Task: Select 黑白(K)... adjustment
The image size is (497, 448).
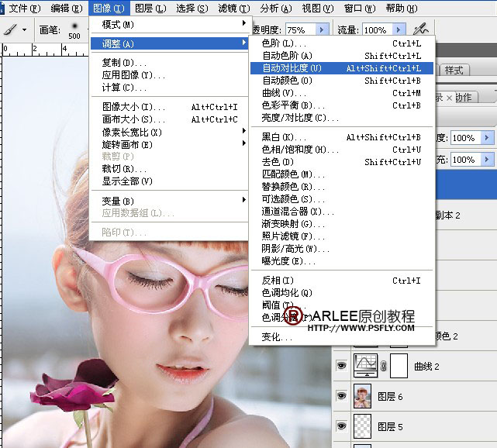Action: pos(342,137)
